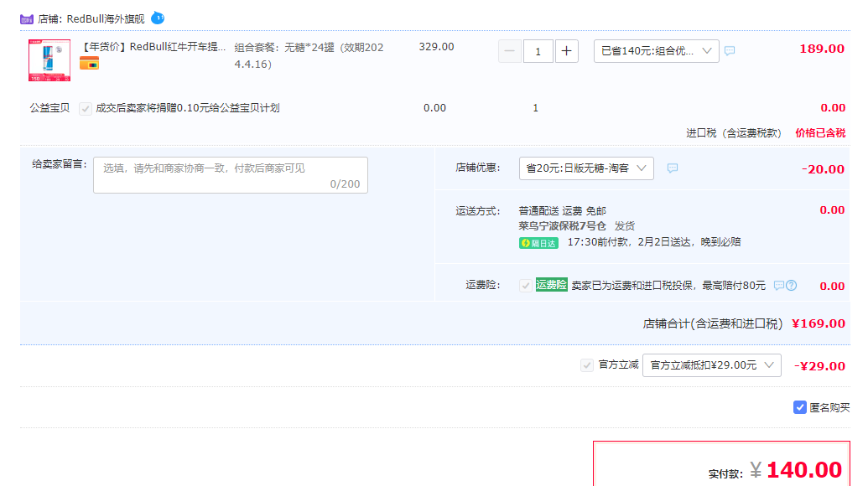868x486 pixels.
Task: Click the -¥29.00 official reduction amount
Action: [820, 366]
